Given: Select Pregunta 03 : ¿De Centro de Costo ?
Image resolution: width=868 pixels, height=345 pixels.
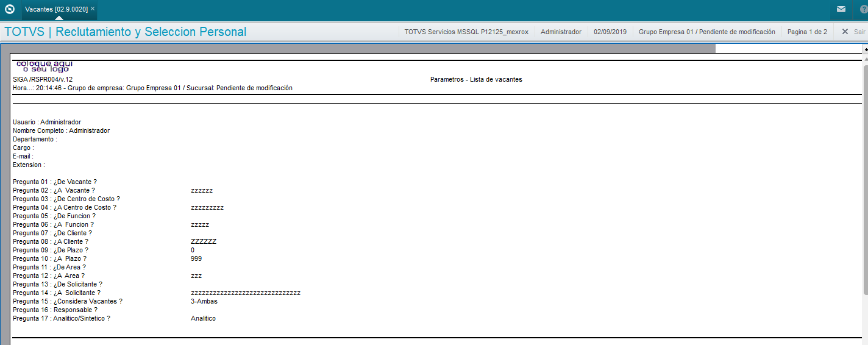Looking at the screenshot, I should pyautogui.click(x=66, y=199).
